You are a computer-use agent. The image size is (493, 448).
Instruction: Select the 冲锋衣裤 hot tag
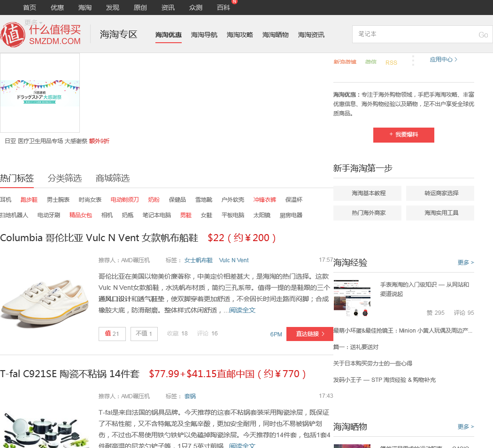(x=264, y=199)
